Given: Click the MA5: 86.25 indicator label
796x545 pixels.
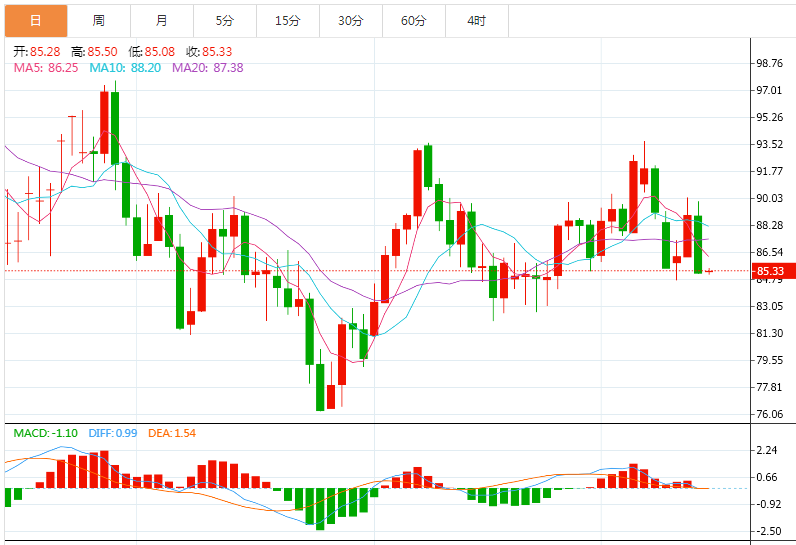Looking at the screenshot, I should coord(46,67).
